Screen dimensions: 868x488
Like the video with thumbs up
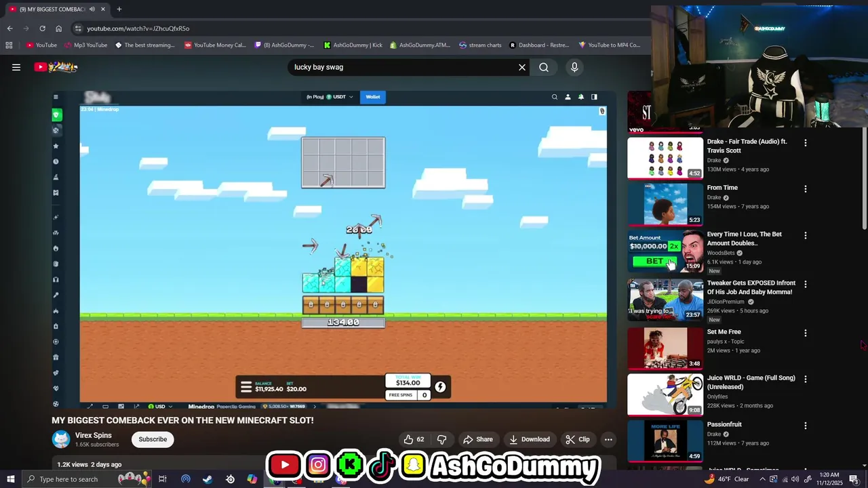(x=414, y=439)
